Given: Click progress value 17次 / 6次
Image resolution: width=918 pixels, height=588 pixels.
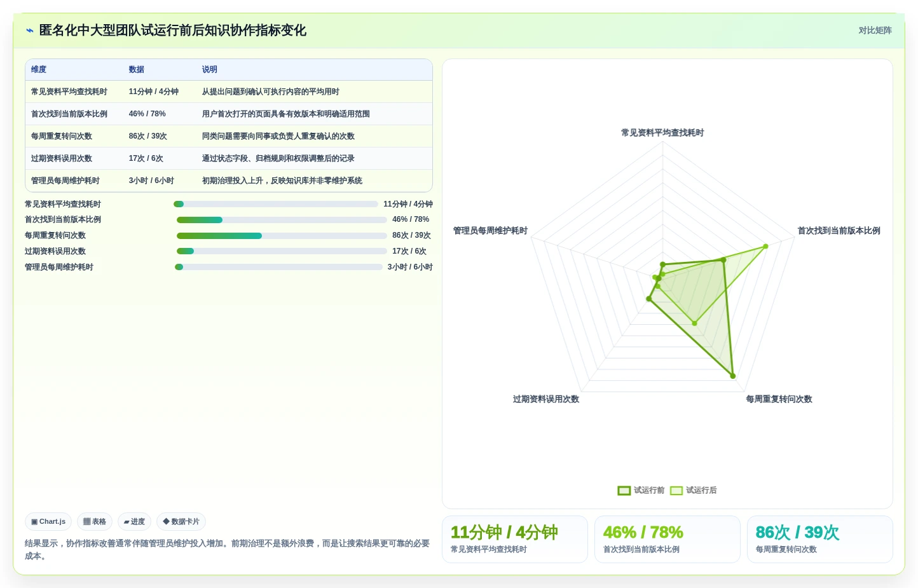Looking at the screenshot, I should (409, 252).
